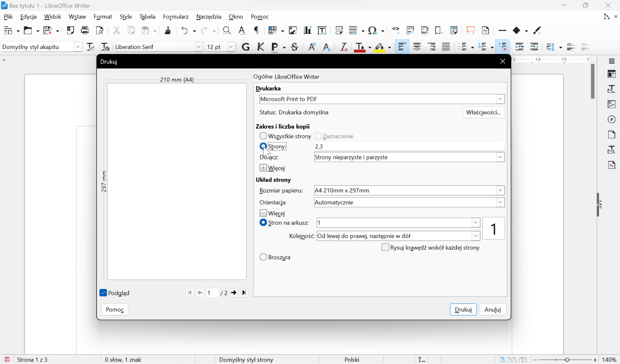Click the Anuluj button
This screenshot has height=364, width=620.
tap(492, 309)
